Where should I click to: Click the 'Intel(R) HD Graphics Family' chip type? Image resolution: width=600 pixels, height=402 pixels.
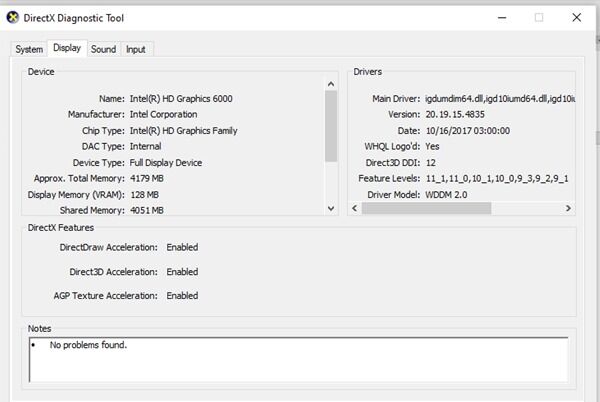click(183, 131)
